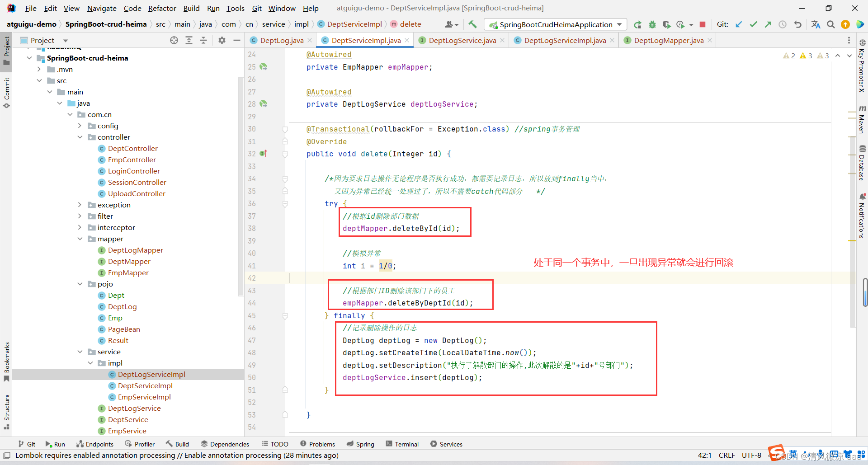The width and height of the screenshot is (868, 465).
Task: Collapse the controller folder
Action: point(80,137)
